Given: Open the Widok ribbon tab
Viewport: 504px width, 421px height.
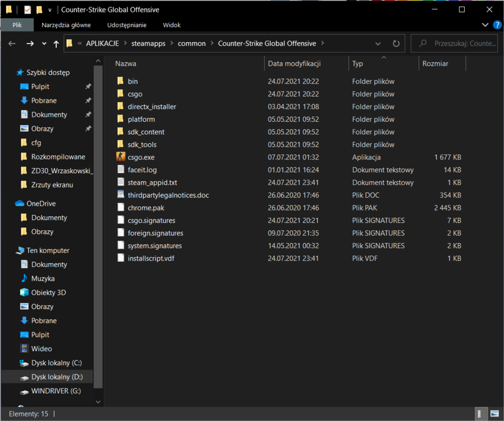Looking at the screenshot, I should pos(171,25).
